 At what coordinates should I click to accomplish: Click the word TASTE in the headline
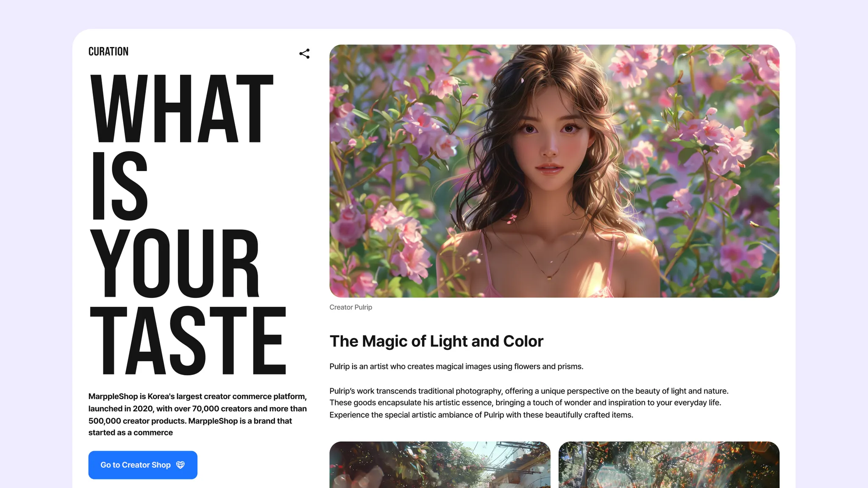tap(188, 341)
